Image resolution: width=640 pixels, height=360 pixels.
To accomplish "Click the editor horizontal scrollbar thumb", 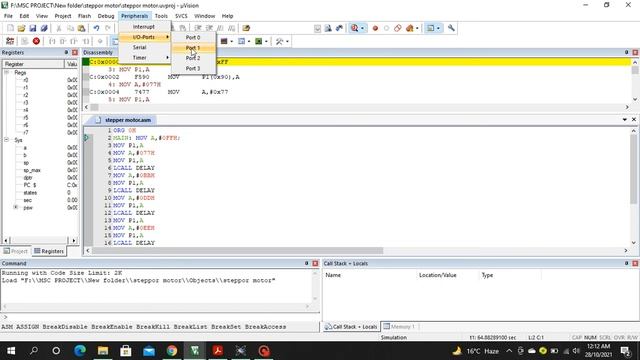I will point(237,250).
